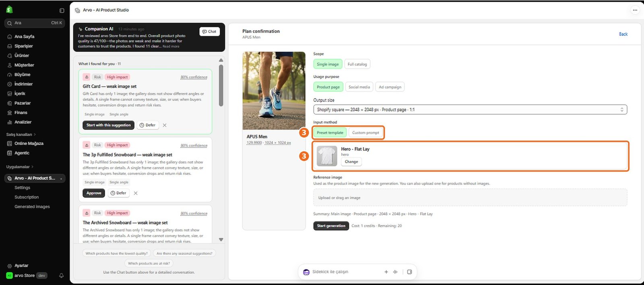
Task: Click suggestions list scroll down arrow
Action: click(221, 240)
